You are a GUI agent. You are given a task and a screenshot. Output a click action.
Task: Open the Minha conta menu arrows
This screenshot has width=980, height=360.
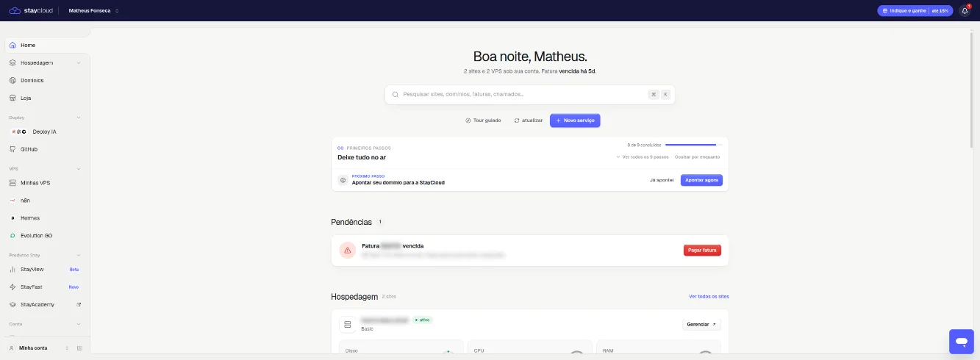tap(67, 348)
